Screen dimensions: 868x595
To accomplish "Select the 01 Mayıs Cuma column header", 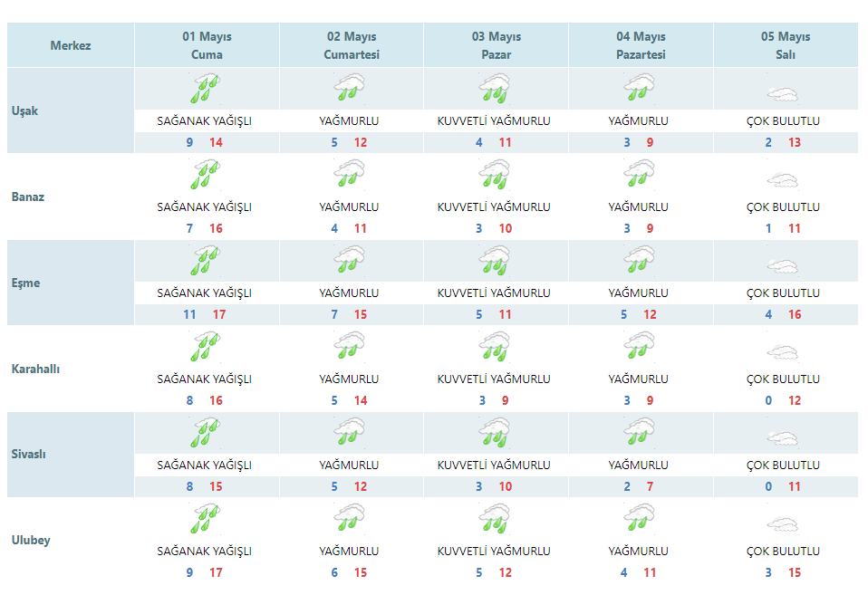I will [207, 45].
